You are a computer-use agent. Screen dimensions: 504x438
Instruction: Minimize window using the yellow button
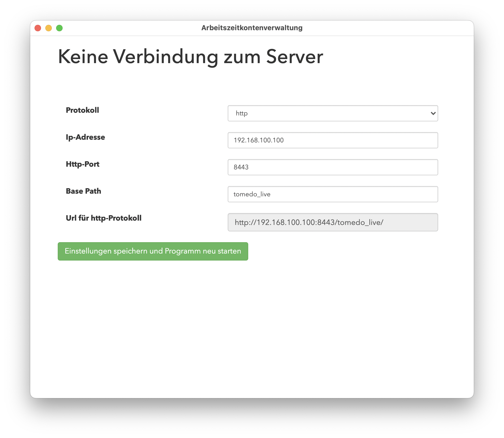point(49,28)
